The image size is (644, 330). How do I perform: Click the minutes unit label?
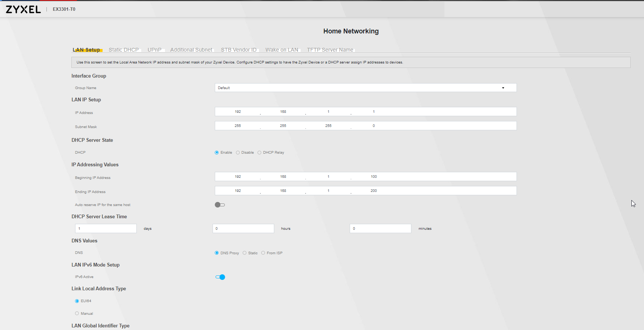pos(425,229)
